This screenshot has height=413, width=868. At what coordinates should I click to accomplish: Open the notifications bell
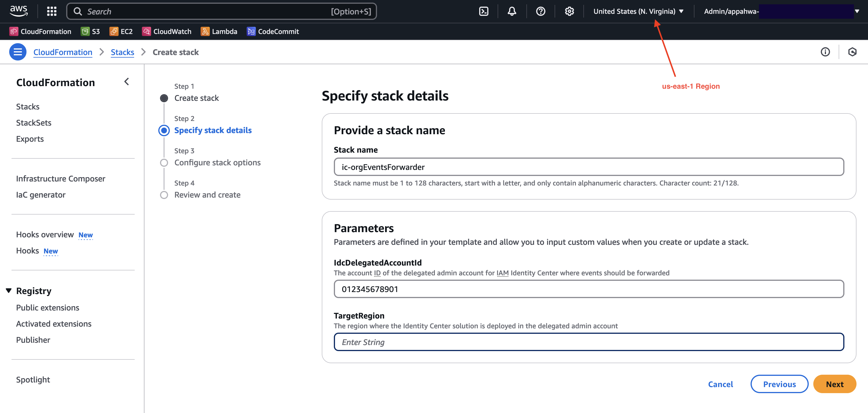[511, 11]
